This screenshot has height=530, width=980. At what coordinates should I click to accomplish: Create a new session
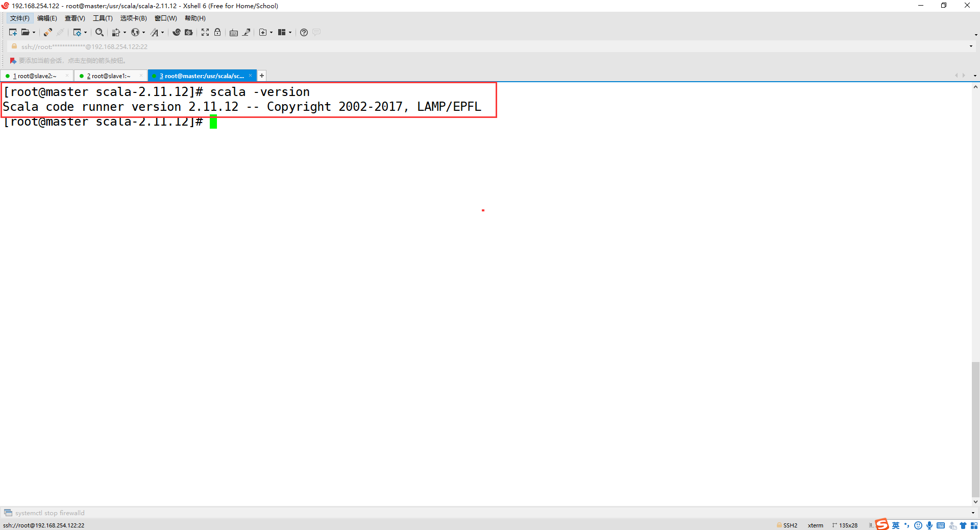[13, 32]
